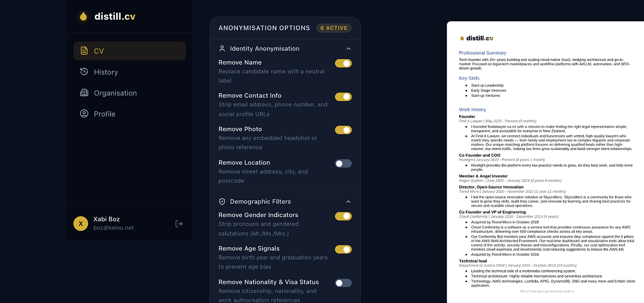Image resolution: width=644 pixels, height=303 pixels.
Task: Click the ANONYMISATION OPTIONS heading
Action: pos(264,28)
